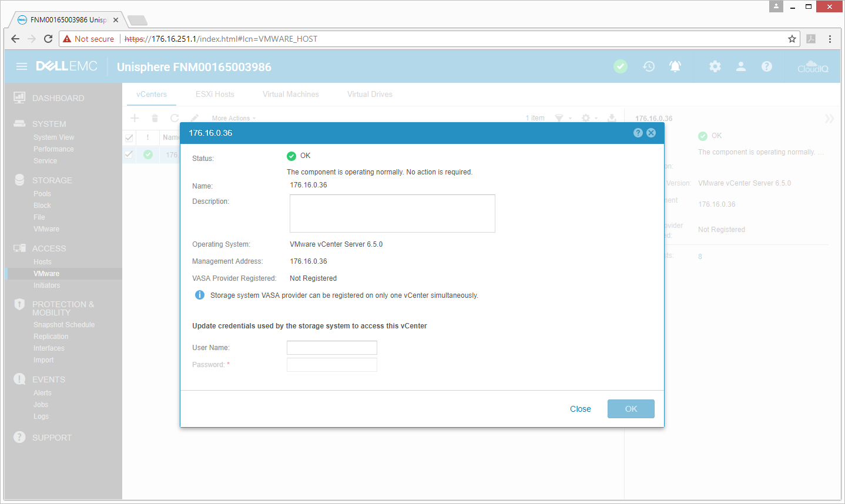The height and width of the screenshot is (504, 845).
Task: Open Import under Protection & Mobility
Action: click(43, 360)
